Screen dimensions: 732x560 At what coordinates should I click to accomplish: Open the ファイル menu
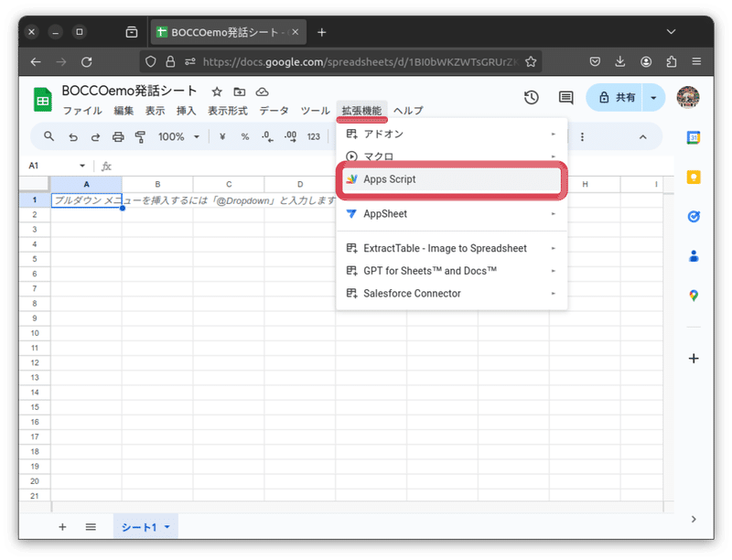pos(82,111)
